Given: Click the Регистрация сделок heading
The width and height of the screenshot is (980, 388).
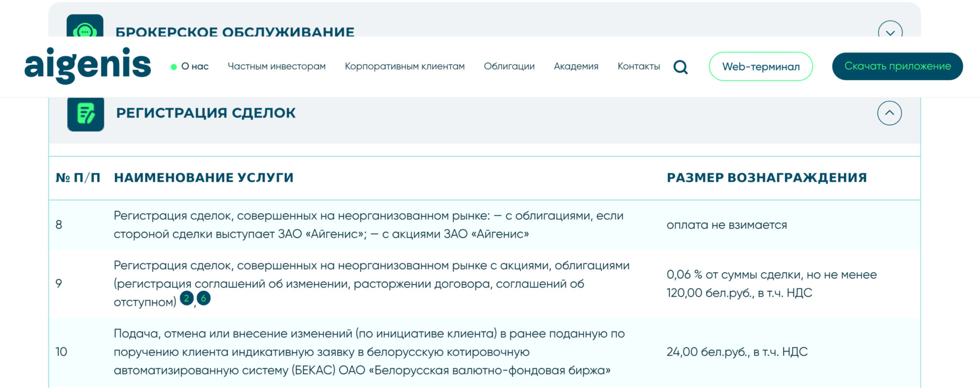Looking at the screenshot, I should [x=206, y=113].
